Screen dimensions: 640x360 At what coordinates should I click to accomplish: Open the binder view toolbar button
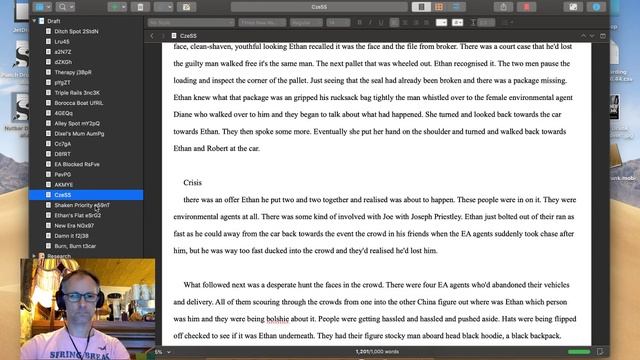point(40,7)
